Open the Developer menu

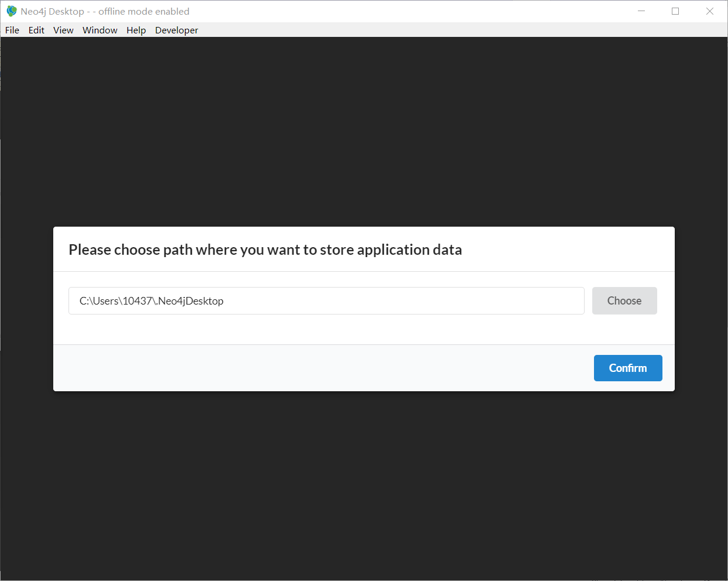177,30
